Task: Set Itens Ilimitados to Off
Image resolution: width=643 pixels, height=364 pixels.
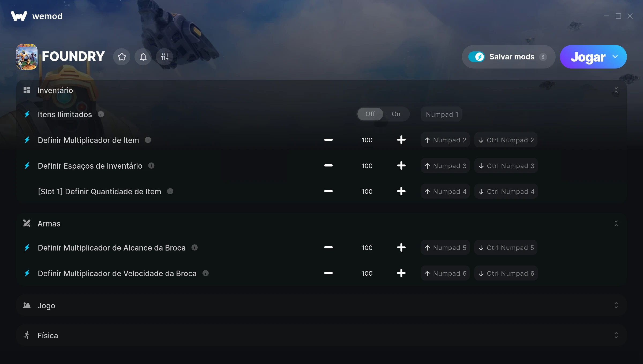Action: coord(370,114)
